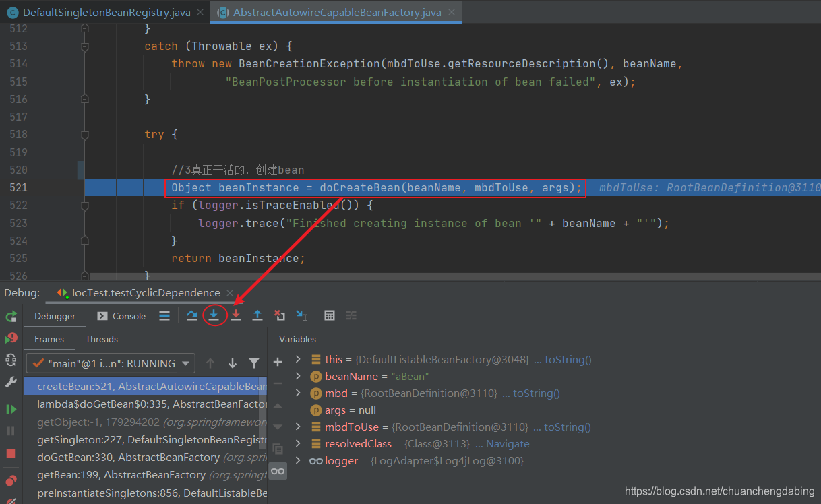
Task: Select next frame down arrow
Action: 233,363
